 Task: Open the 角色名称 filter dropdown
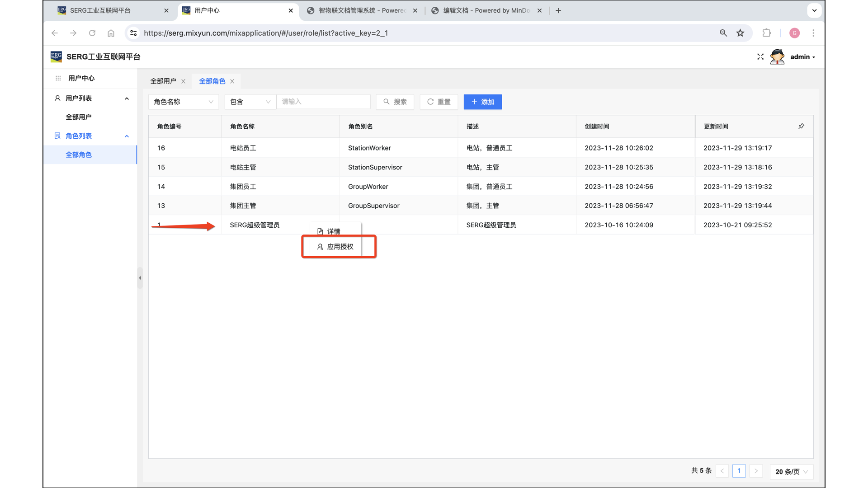[183, 102]
